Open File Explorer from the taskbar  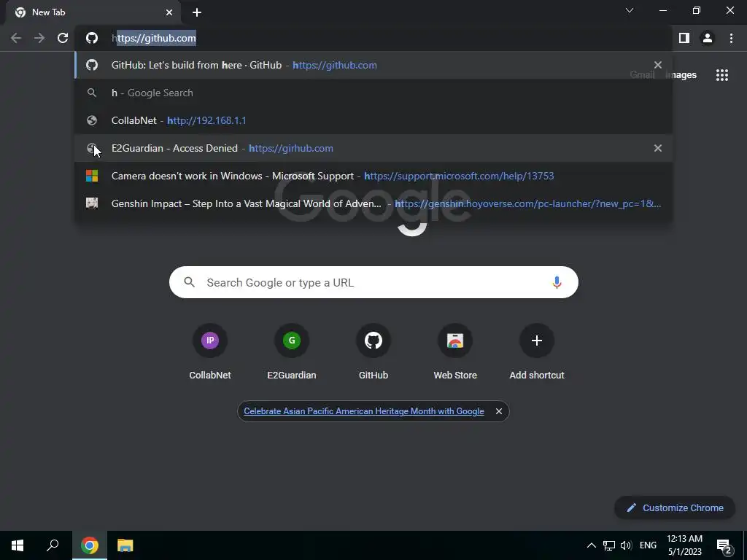tap(125, 545)
